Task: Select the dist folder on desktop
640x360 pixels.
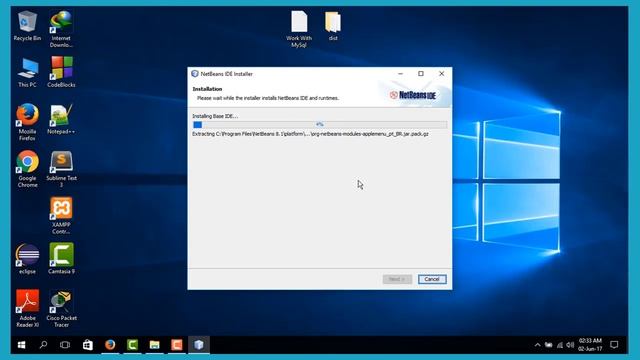Action: click(333, 26)
